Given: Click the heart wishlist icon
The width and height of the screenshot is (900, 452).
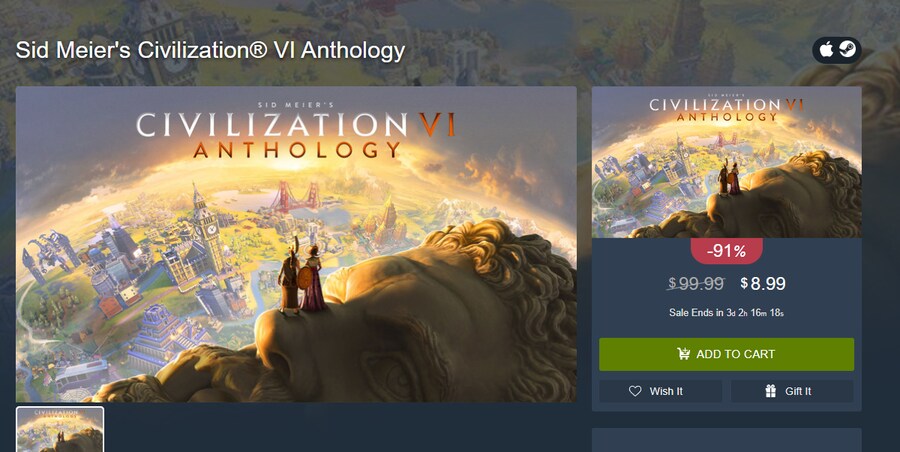Looking at the screenshot, I should 635,391.
